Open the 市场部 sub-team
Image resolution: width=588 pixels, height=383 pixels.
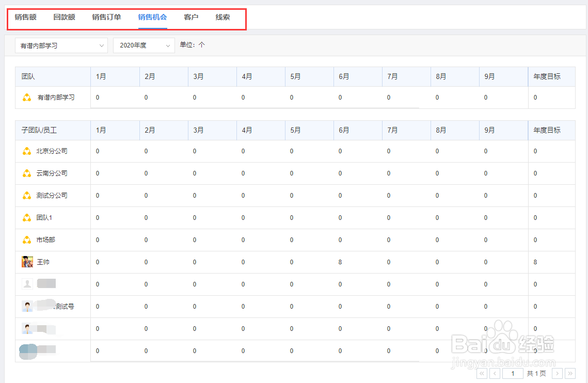(x=46, y=240)
